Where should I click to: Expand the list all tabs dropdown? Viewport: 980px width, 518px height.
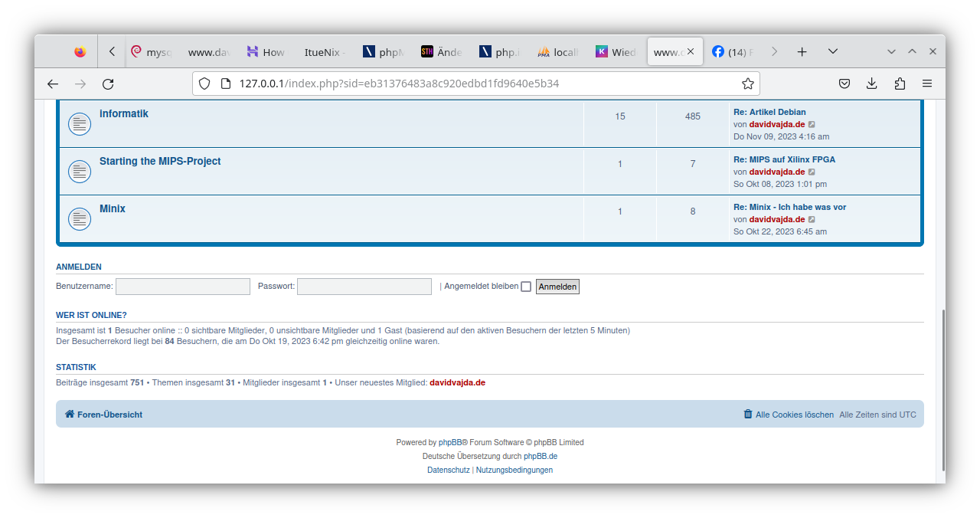point(833,51)
